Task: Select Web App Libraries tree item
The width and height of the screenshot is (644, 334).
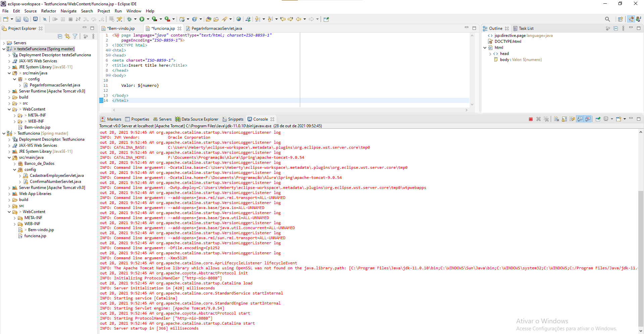Action: 35,194
